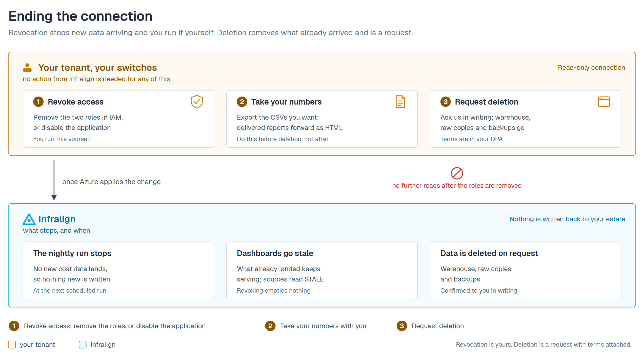Screen dimensions: 644x357
Task: Select The nightly run stops card title
Action: coord(72,253)
